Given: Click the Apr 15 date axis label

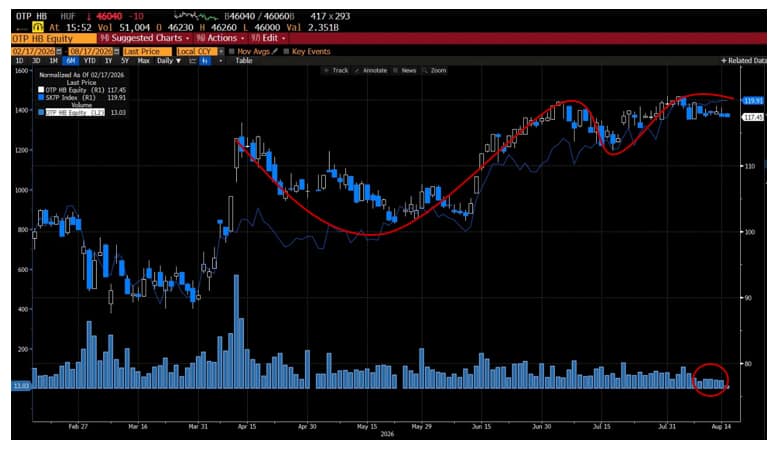Looking at the screenshot, I should [247, 427].
